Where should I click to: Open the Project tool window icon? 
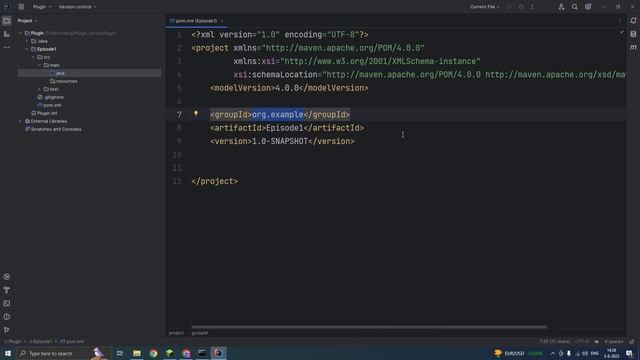[7, 21]
